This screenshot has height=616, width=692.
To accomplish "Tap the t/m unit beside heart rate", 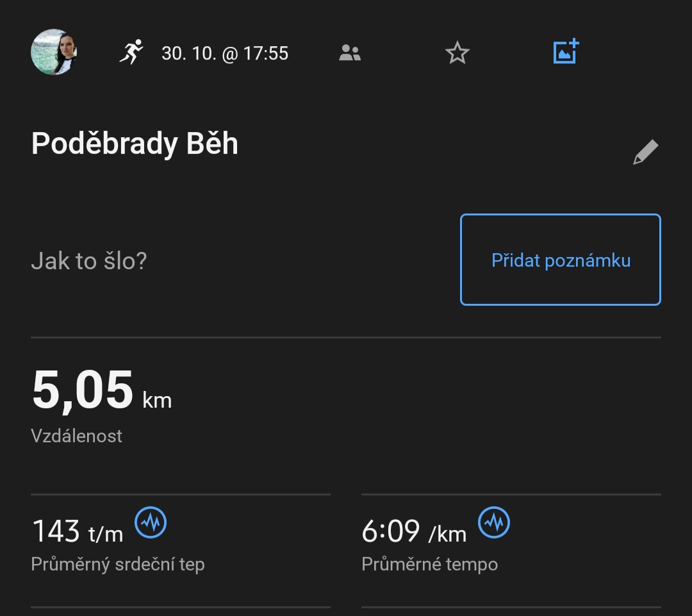I will point(105,533).
